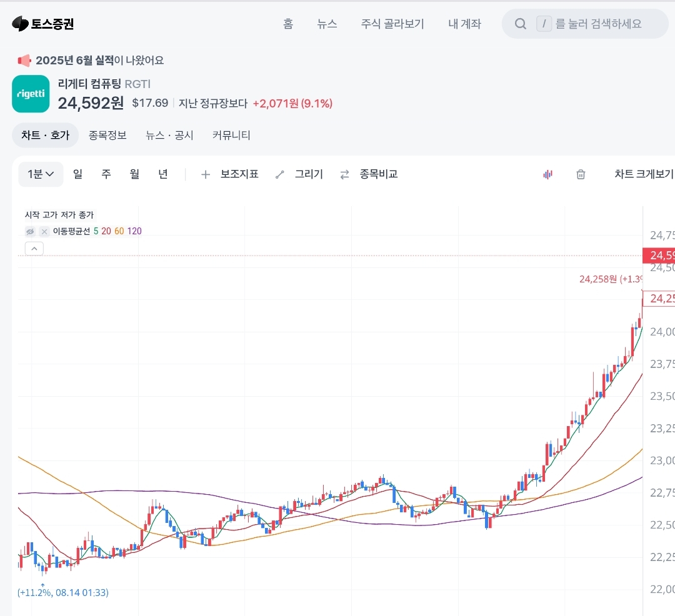This screenshot has width=675, height=616.
Task: Click the search magnifier icon
Action: [x=521, y=24]
